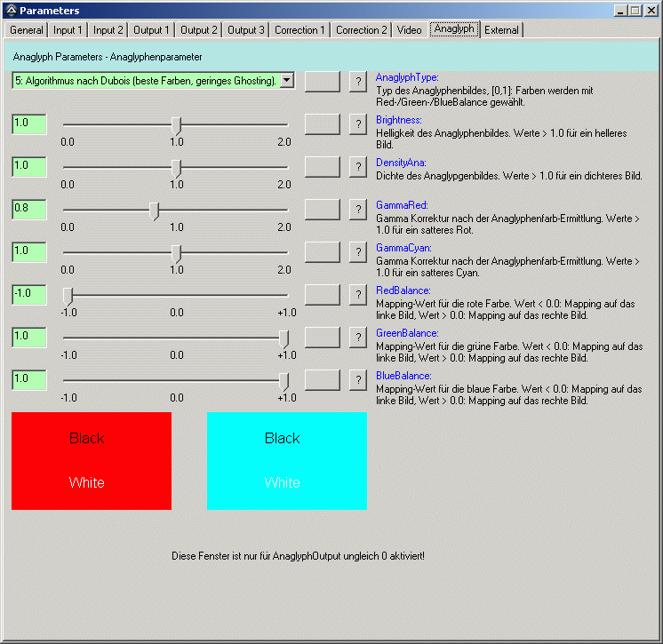Open the External tab
The height and width of the screenshot is (644, 663).
coord(501,30)
